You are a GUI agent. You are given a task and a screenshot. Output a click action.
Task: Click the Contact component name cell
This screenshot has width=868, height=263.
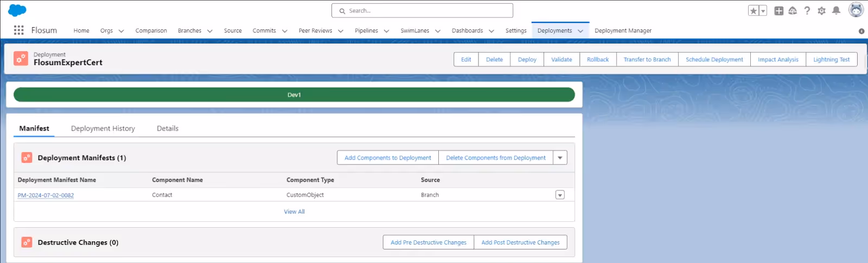tap(162, 195)
